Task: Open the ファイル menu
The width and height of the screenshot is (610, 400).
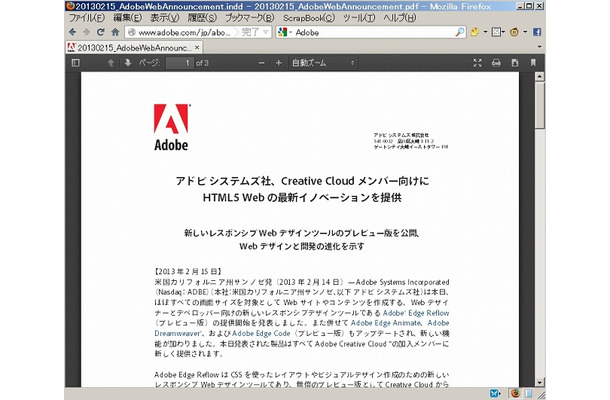Action: click(87, 18)
